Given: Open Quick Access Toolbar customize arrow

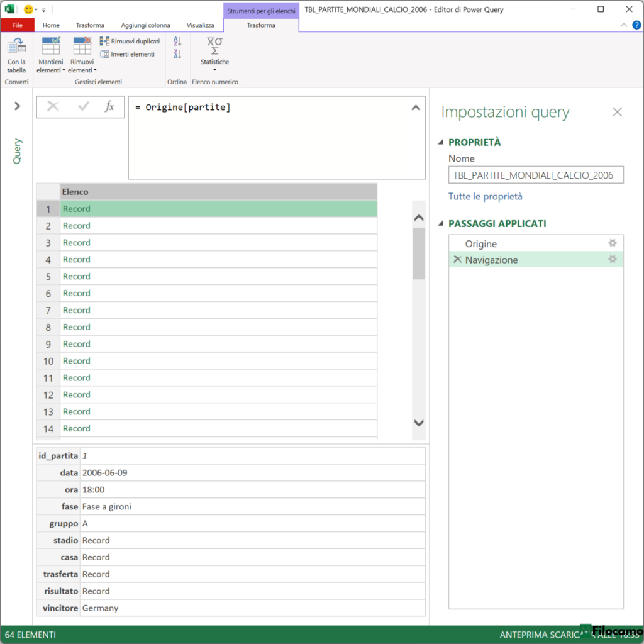Looking at the screenshot, I should click(x=43, y=10).
